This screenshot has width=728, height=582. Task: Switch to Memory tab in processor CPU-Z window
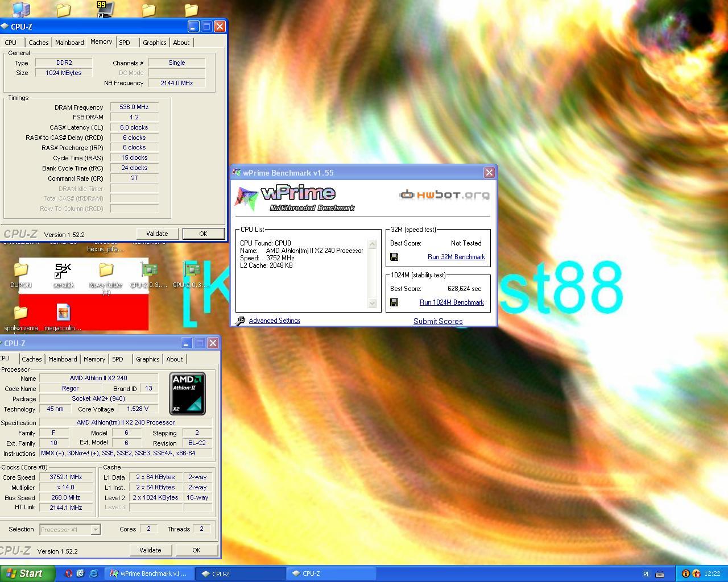(x=94, y=359)
